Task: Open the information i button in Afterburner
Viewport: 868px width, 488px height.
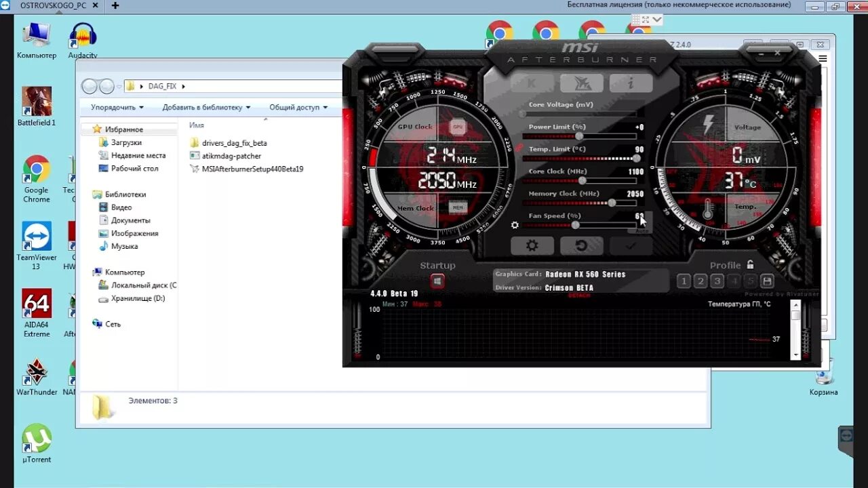Action: [631, 83]
